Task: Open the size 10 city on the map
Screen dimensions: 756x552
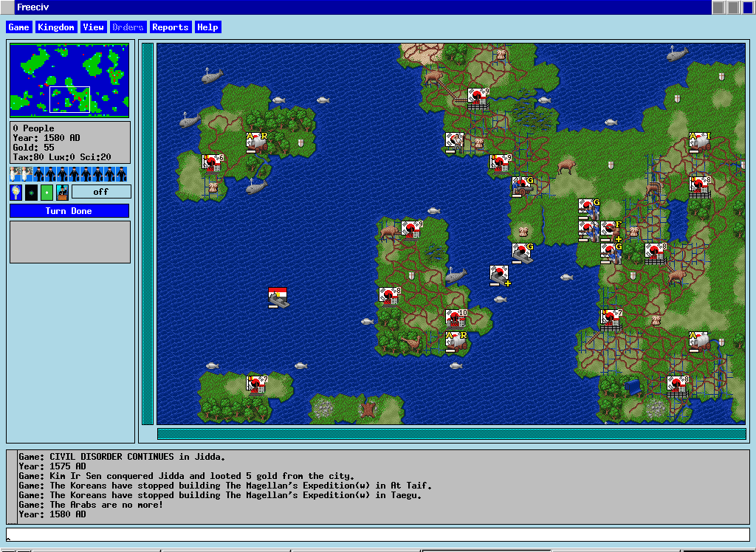Action: coord(456,320)
